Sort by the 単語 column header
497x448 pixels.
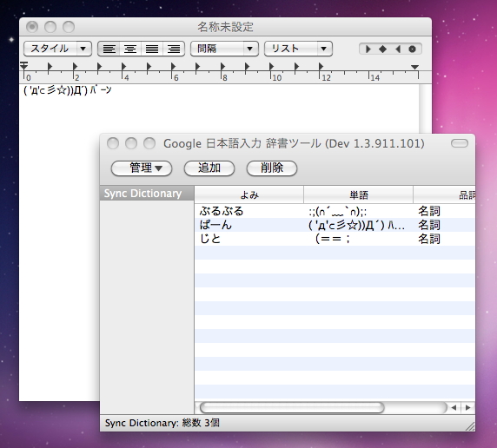pos(359,194)
